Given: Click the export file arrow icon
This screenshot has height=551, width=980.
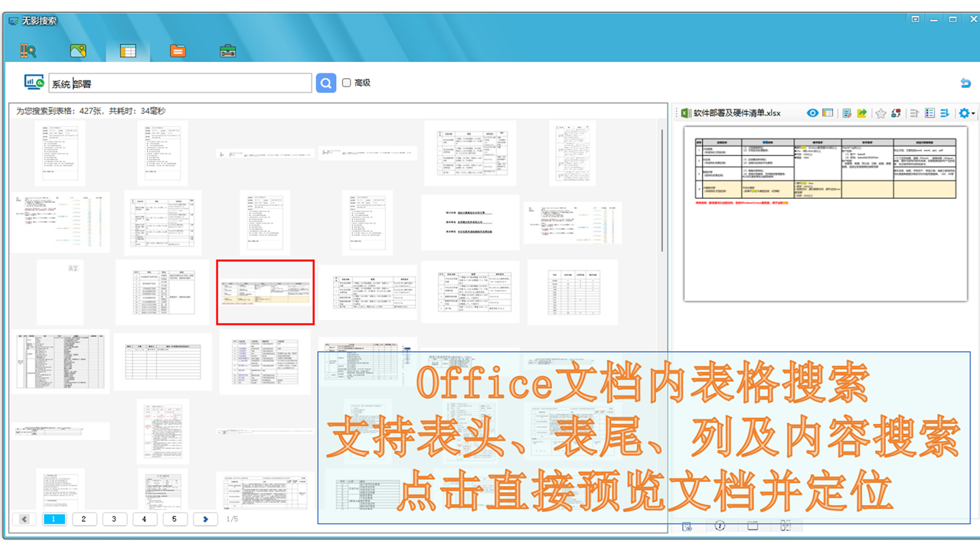Looking at the screenshot, I should tap(862, 113).
